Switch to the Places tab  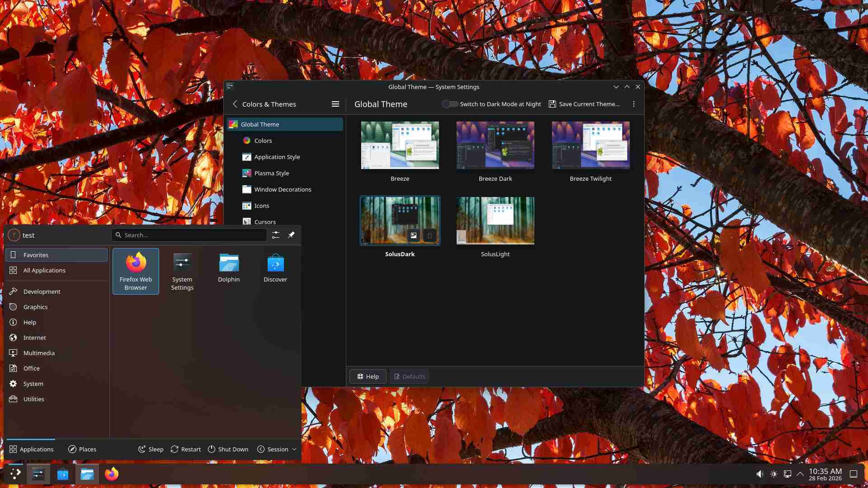coord(82,449)
